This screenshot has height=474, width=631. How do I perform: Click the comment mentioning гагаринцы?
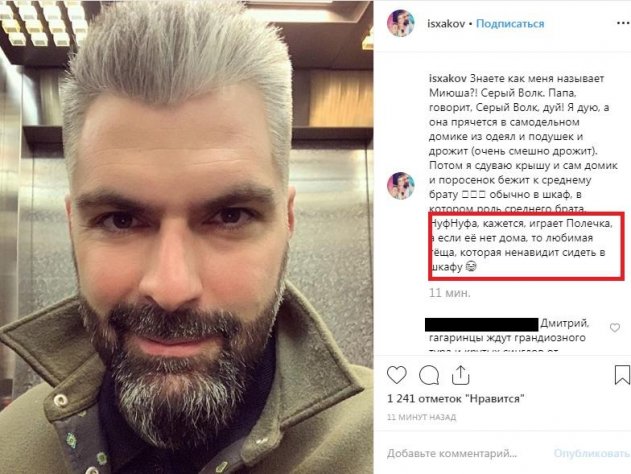pyautogui.click(x=507, y=337)
